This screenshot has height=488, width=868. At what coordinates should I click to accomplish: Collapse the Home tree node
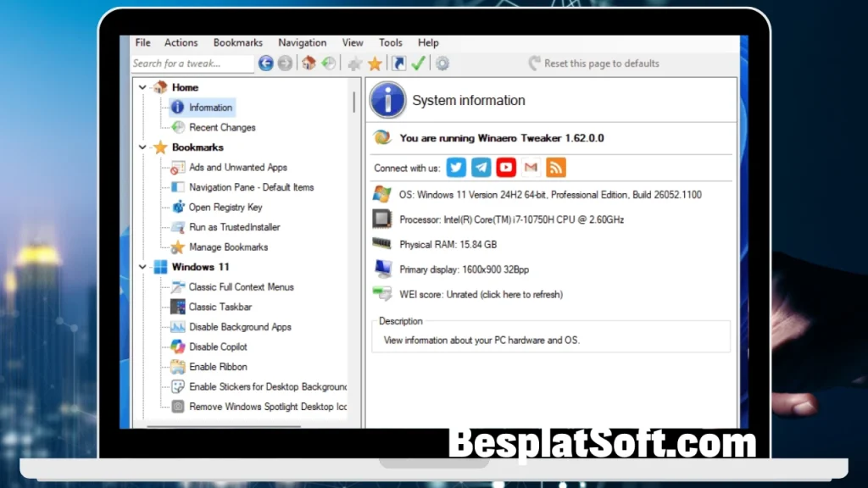pyautogui.click(x=142, y=87)
